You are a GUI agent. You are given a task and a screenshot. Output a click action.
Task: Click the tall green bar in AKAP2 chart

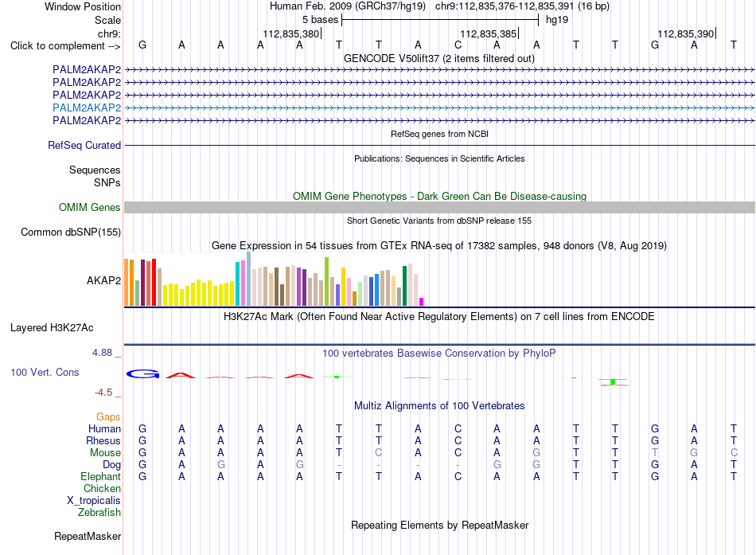326,281
